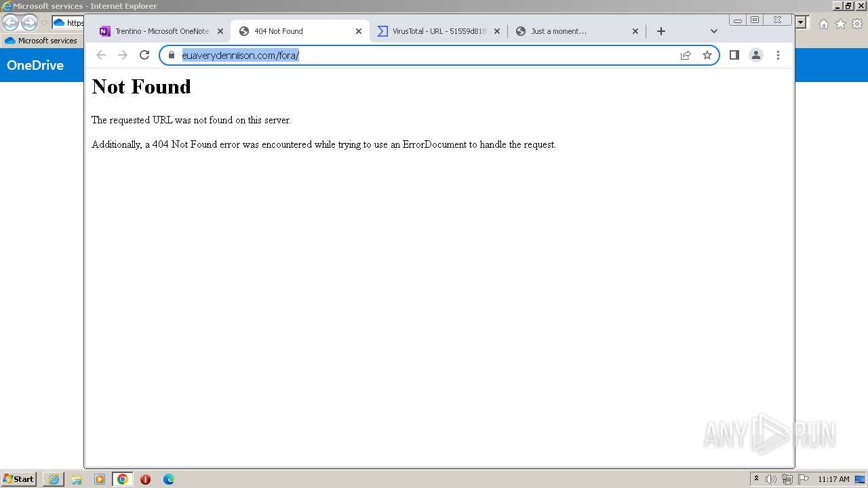The height and width of the screenshot is (488, 868).
Task: Bookmark this tab with the star icon
Action: pos(707,55)
